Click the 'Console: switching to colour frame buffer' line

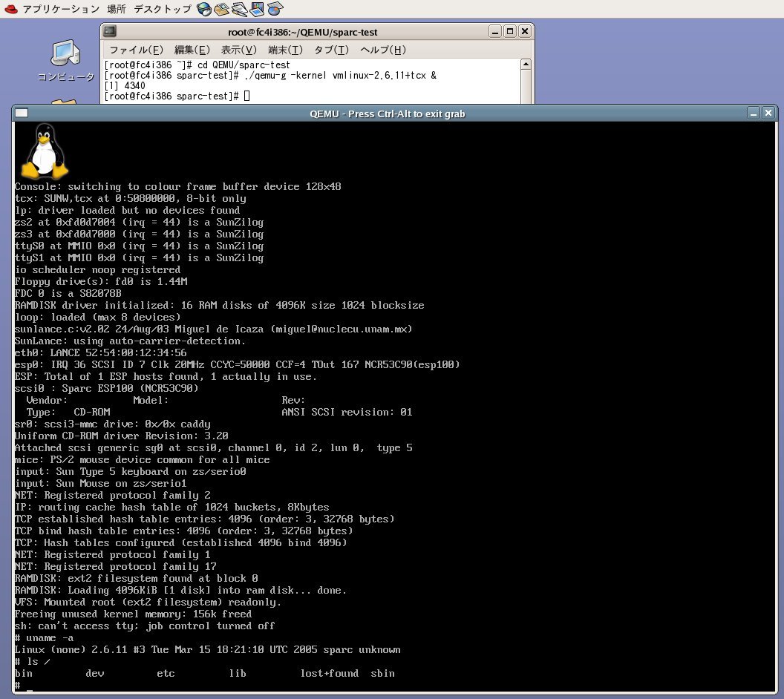click(x=178, y=187)
